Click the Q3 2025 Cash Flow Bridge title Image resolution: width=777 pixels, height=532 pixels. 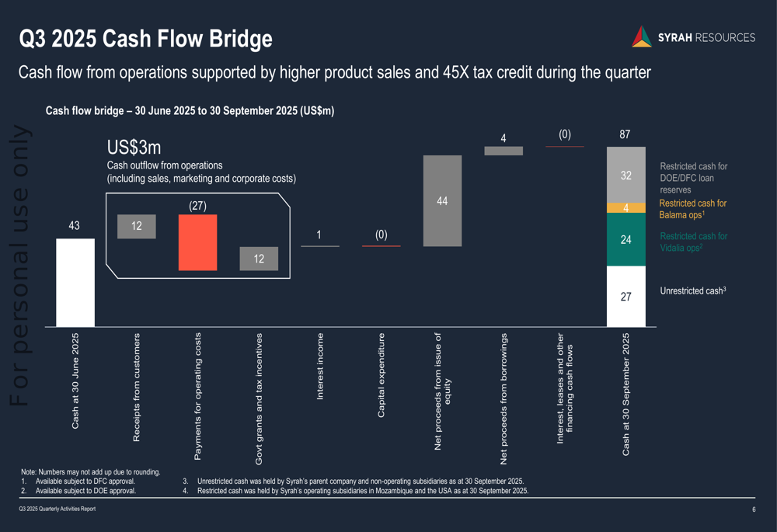click(146, 38)
